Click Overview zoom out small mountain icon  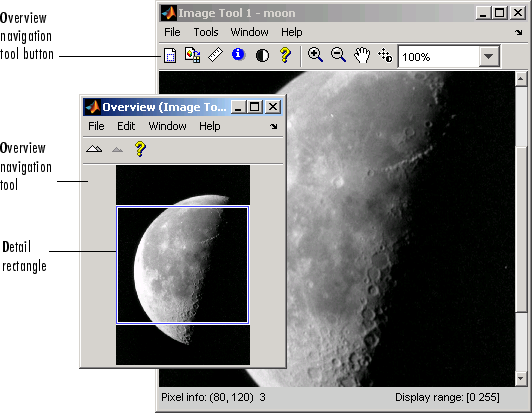tap(117, 149)
